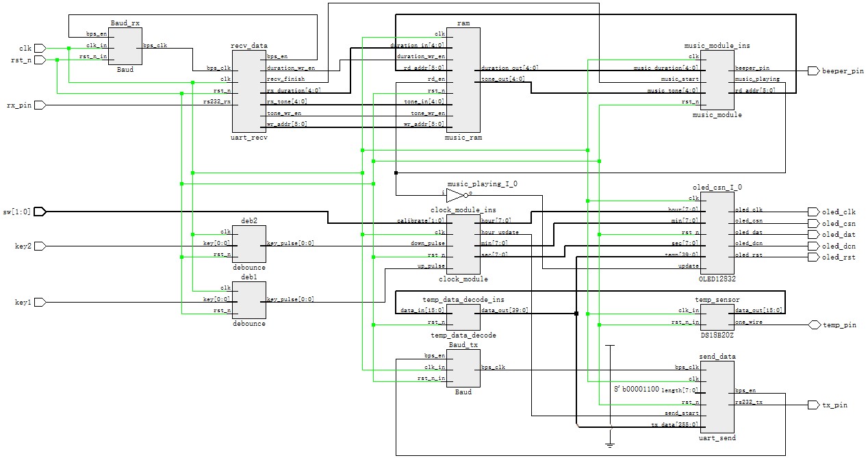The height and width of the screenshot is (458, 868).
Task: Select the rst_n input port
Action: tap(40, 60)
